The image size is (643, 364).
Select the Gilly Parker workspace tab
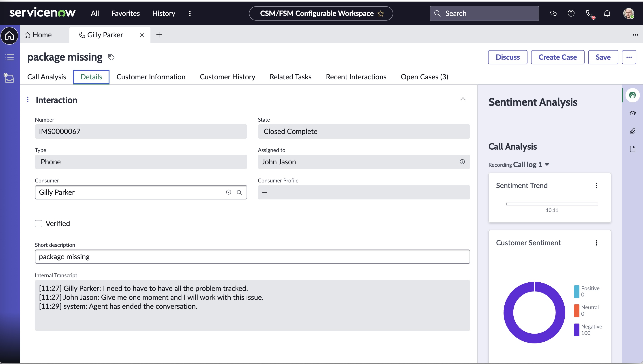[105, 35]
